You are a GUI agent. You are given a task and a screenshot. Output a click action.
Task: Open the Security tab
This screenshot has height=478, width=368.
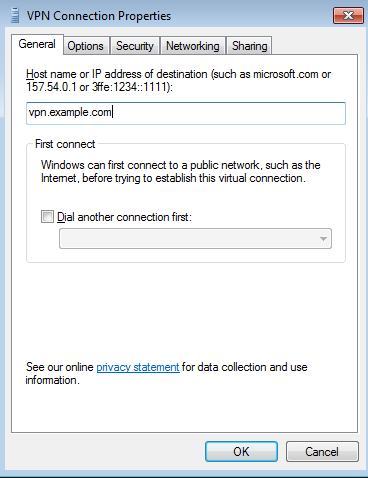(135, 46)
